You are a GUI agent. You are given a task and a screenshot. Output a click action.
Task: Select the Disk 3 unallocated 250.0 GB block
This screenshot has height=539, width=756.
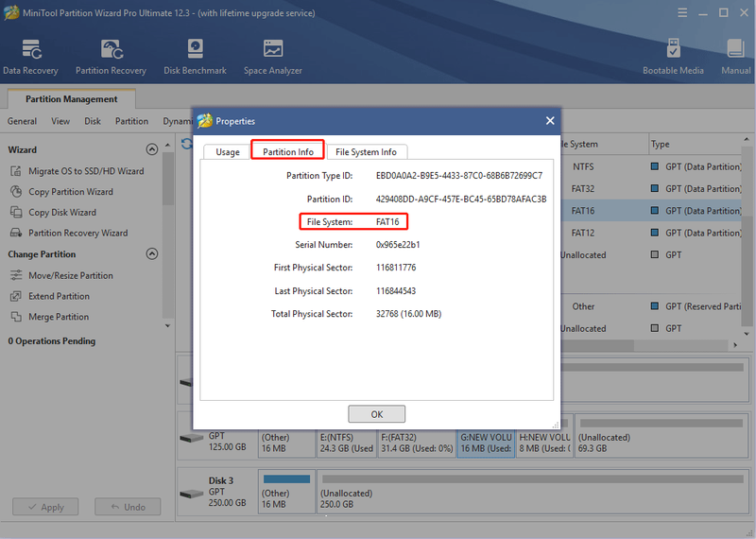point(532,493)
